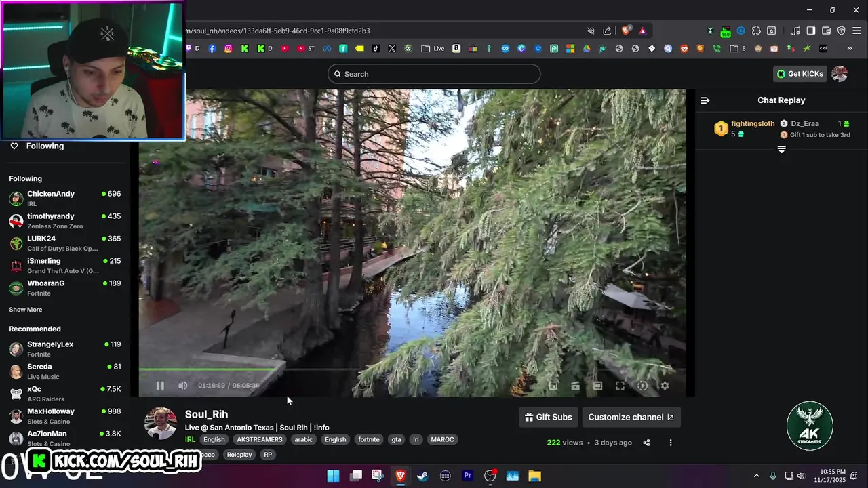The height and width of the screenshot is (488, 868).
Task: Open fightingsloth top gifter entry
Action: [x=745, y=129]
